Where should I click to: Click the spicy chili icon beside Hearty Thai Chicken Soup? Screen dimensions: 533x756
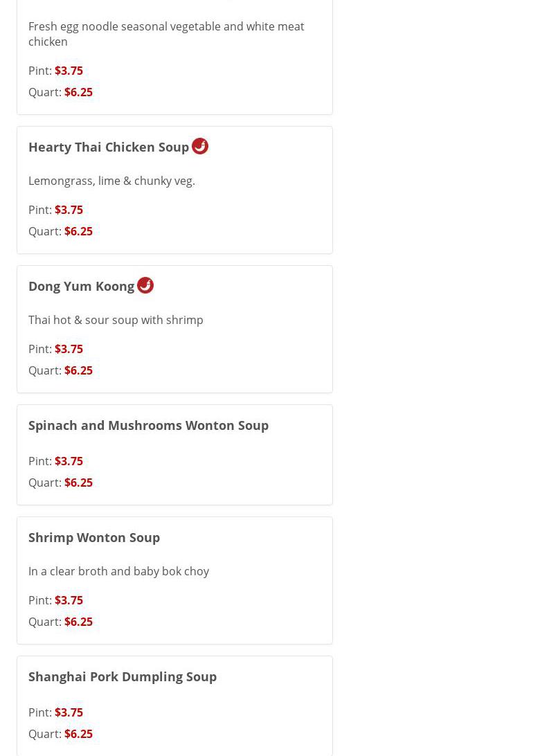coord(200,146)
